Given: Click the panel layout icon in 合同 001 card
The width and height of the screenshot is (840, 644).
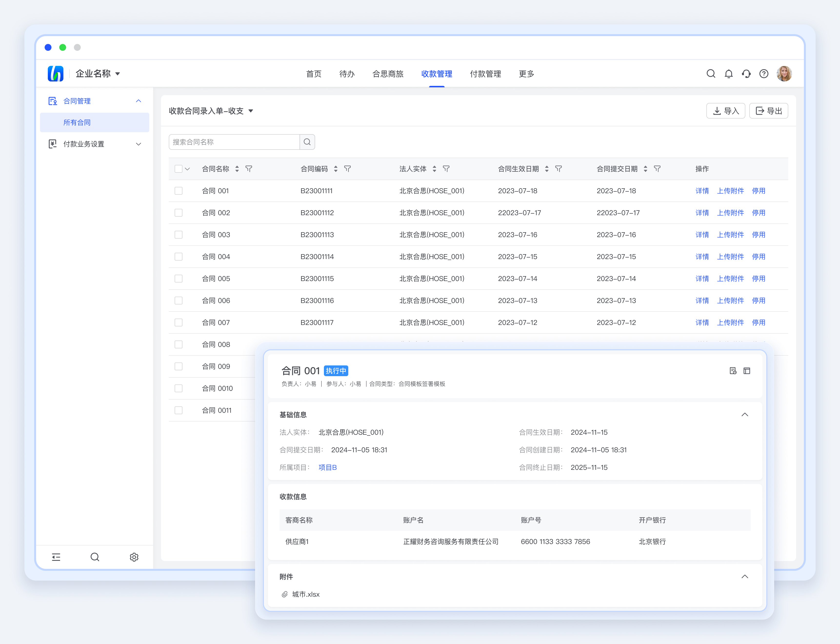Looking at the screenshot, I should (747, 371).
